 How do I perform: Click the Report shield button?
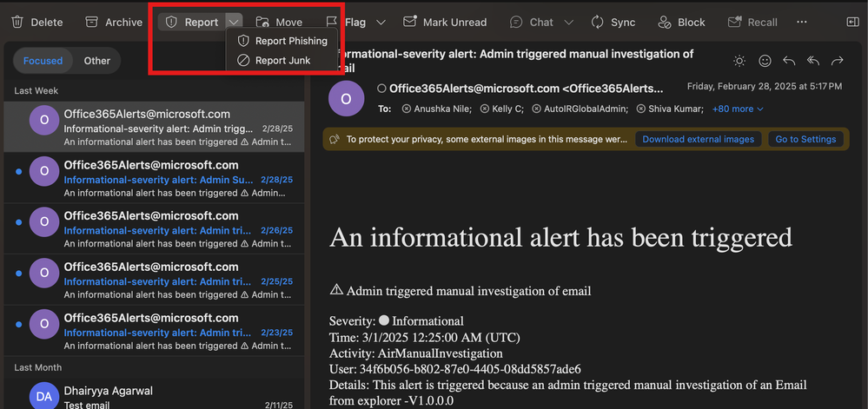point(191,22)
